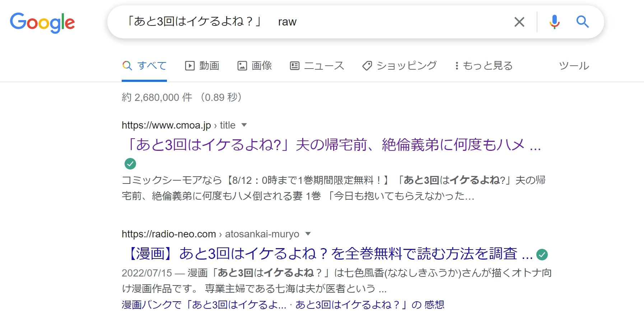Clear the search box with X

point(519,22)
